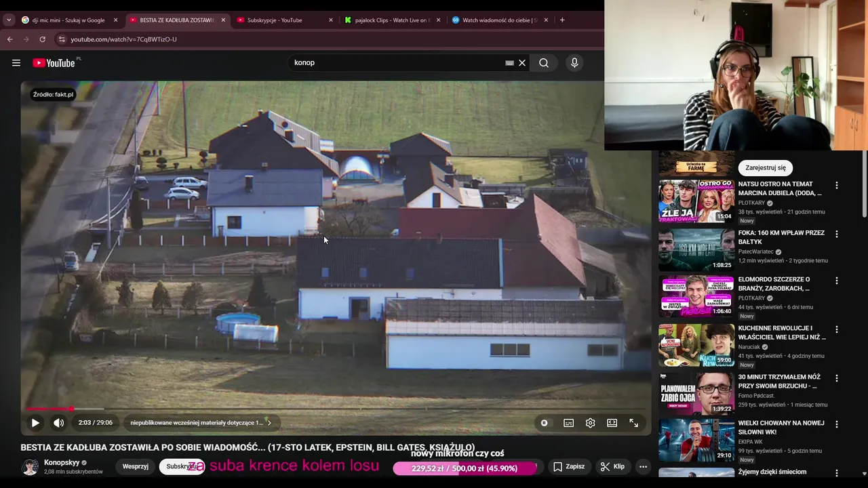View site information icon in address bar
868x488 pixels.
pos(62,39)
